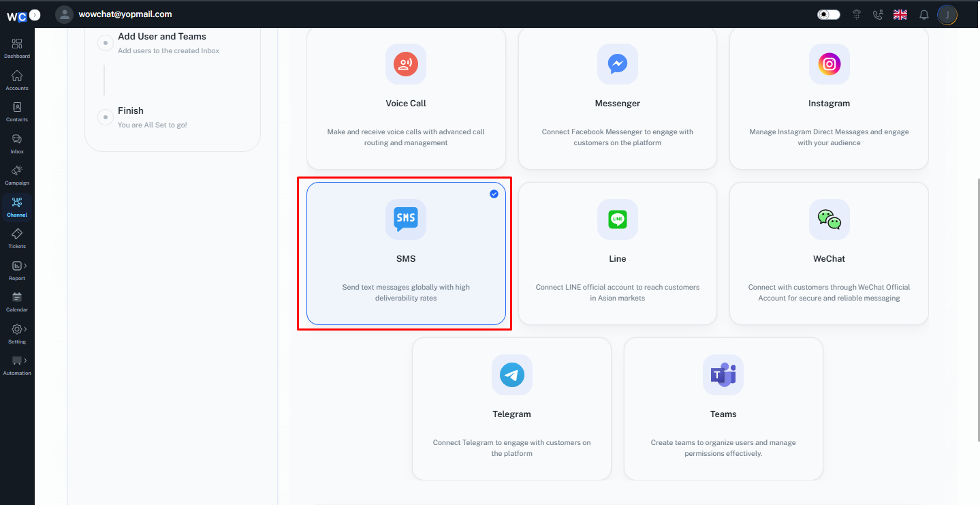Expand the sidebar with the arrow button
This screenshot has height=505, width=980.
coord(35,14)
